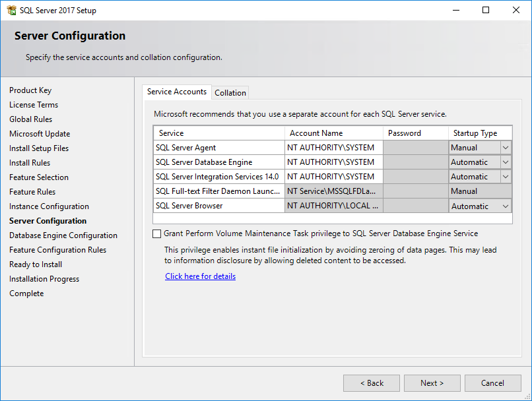Open Startup Type dropdown for SQL Server Database Engine
This screenshot has width=532, height=401.
(506, 162)
